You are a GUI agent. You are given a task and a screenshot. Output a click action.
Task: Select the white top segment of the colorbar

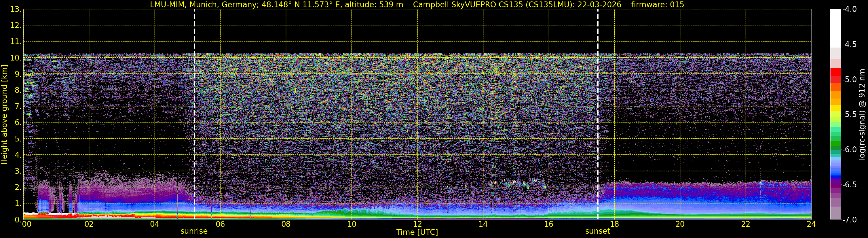click(x=835, y=28)
